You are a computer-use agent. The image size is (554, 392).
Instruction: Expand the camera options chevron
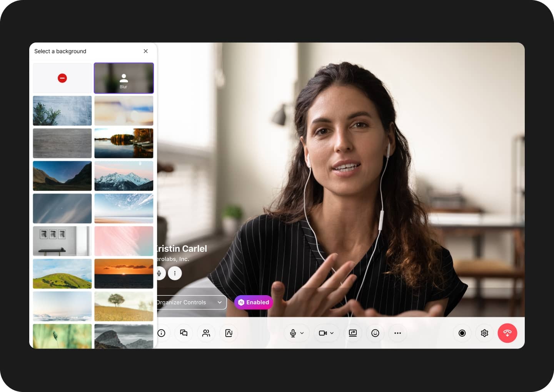coord(332,333)
